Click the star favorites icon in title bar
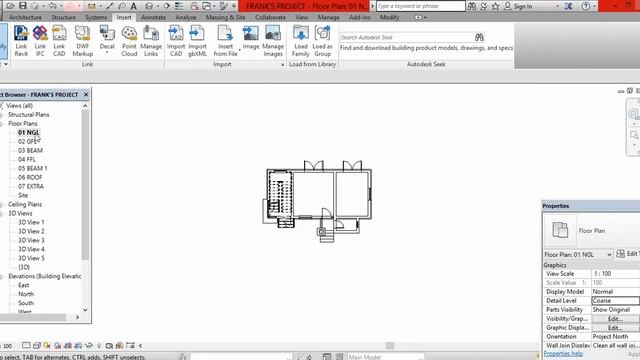 [496, 6]
